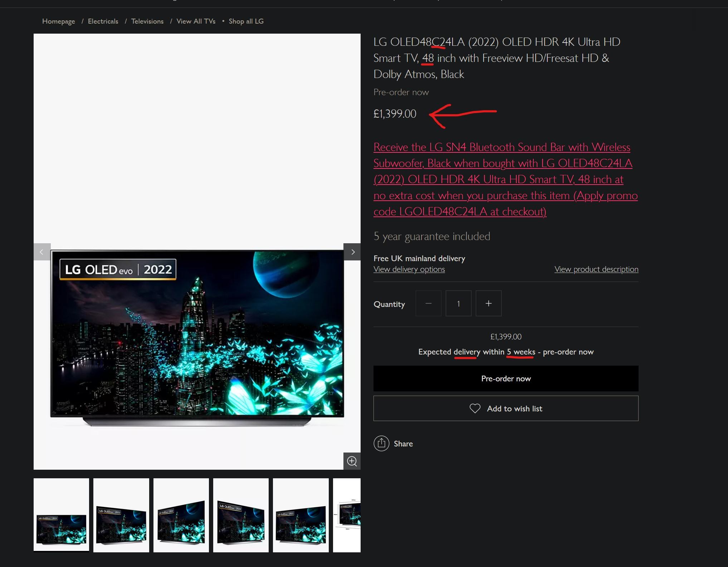The width and height of the screenshot is (728, 567).
Task: Select the fourth TV thumbnail
Action: [241, 515]
